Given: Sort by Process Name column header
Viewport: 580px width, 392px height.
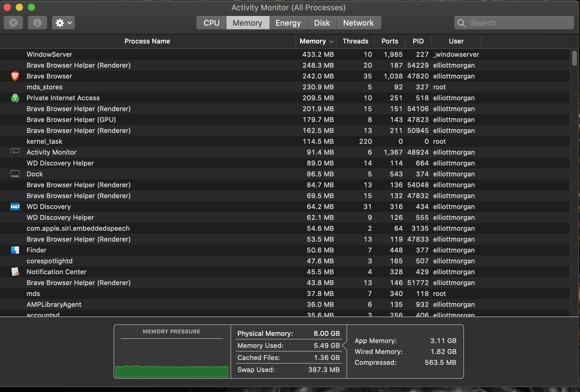Looking at the screenshot, I should point(147,41).
